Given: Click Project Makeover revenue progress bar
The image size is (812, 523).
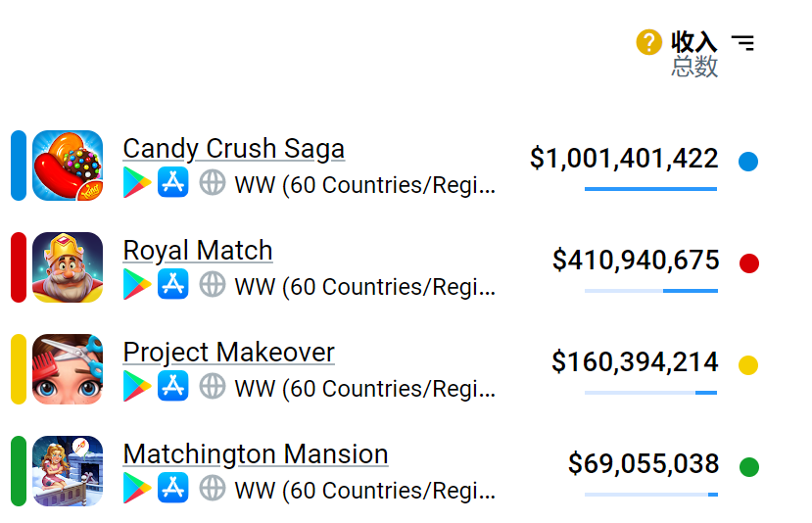Looking at the screenshot, I should click(650, 393).
